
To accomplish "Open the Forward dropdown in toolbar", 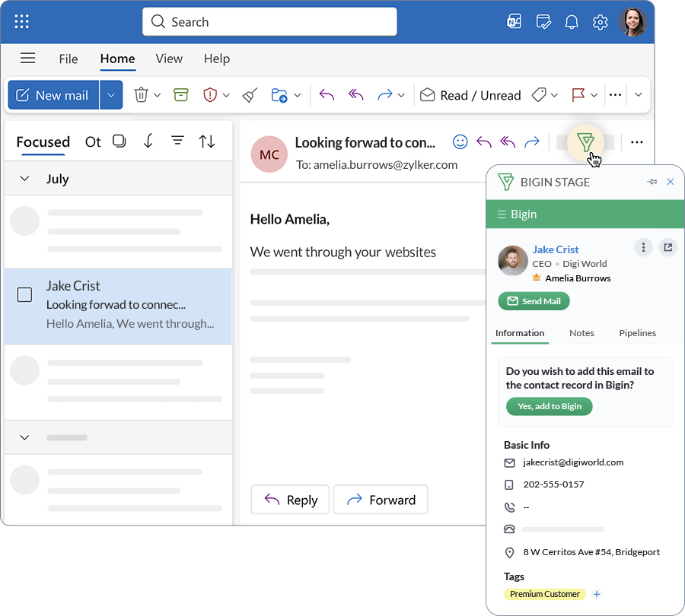I will (x=401, y=94).
